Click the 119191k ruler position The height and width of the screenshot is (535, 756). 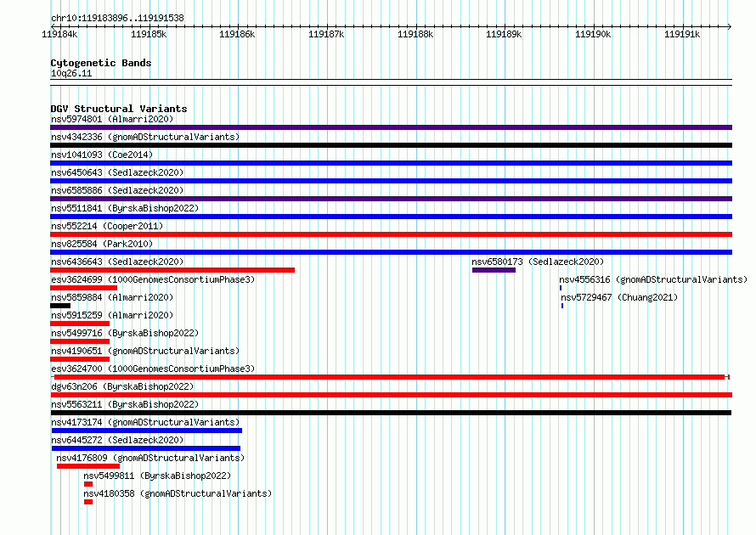[682, 34]
